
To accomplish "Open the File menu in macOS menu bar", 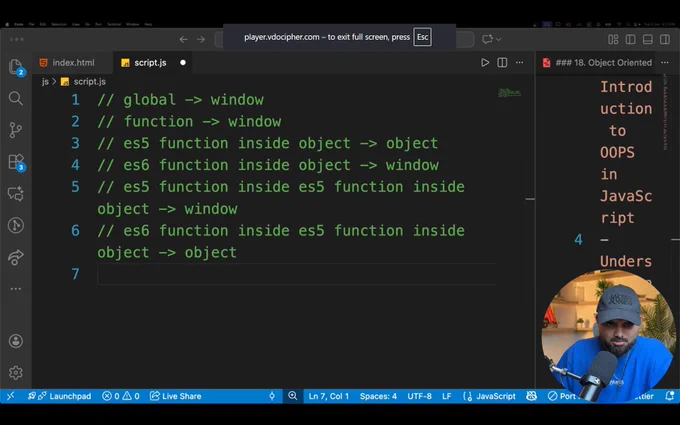I will (31, 24).
